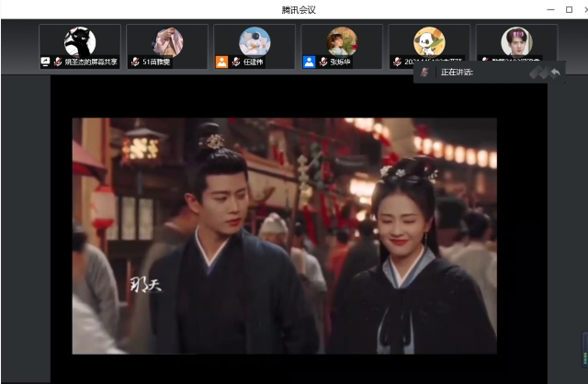The width and height of the screenshot is (588, 384).
Task: Click the pink avatar of 51苗雅雯
Action: pos(167,41)
